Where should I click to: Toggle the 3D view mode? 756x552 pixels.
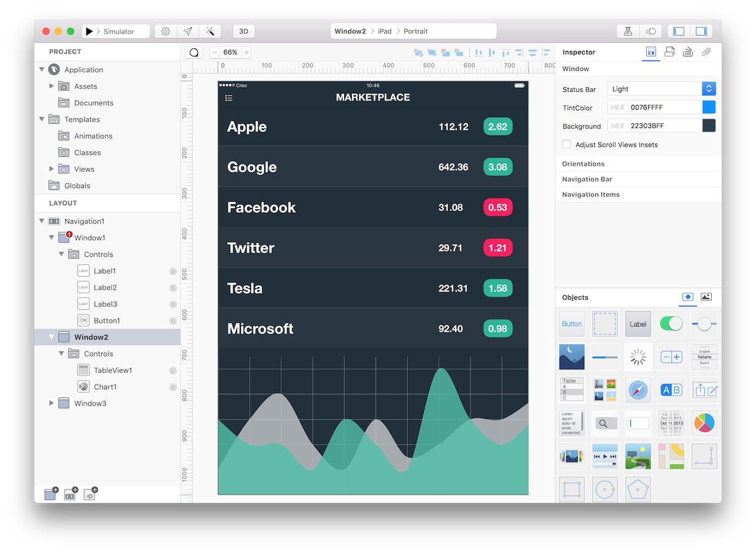[244, 31]
